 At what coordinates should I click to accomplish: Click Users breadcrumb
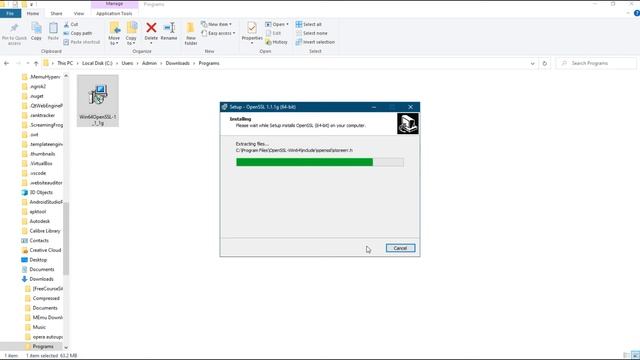pos(127,63)
